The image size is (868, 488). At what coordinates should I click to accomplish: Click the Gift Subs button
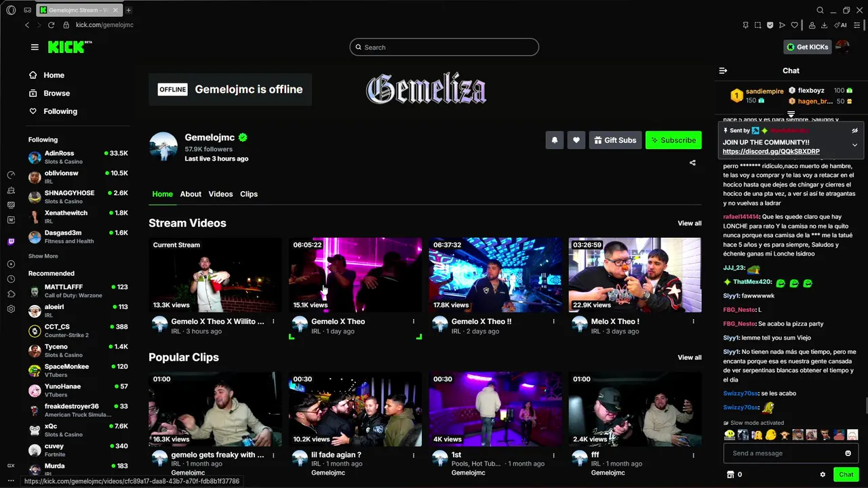615,140
